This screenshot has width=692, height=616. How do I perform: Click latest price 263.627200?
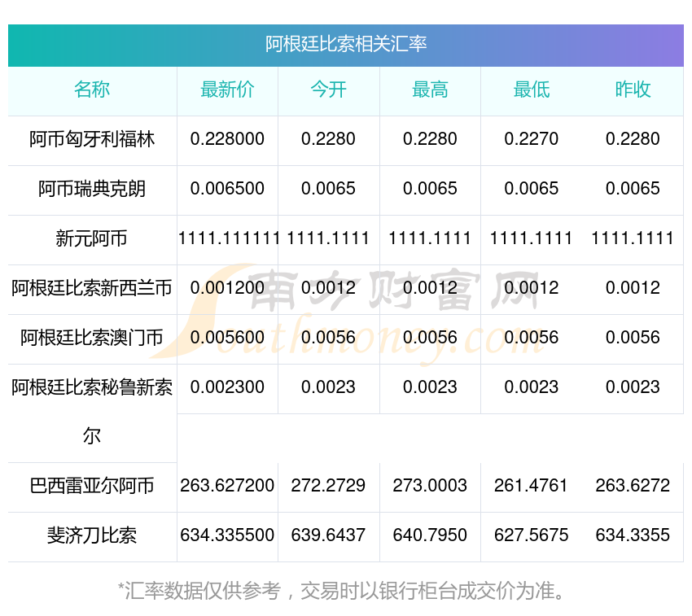[x=227, y=486]
